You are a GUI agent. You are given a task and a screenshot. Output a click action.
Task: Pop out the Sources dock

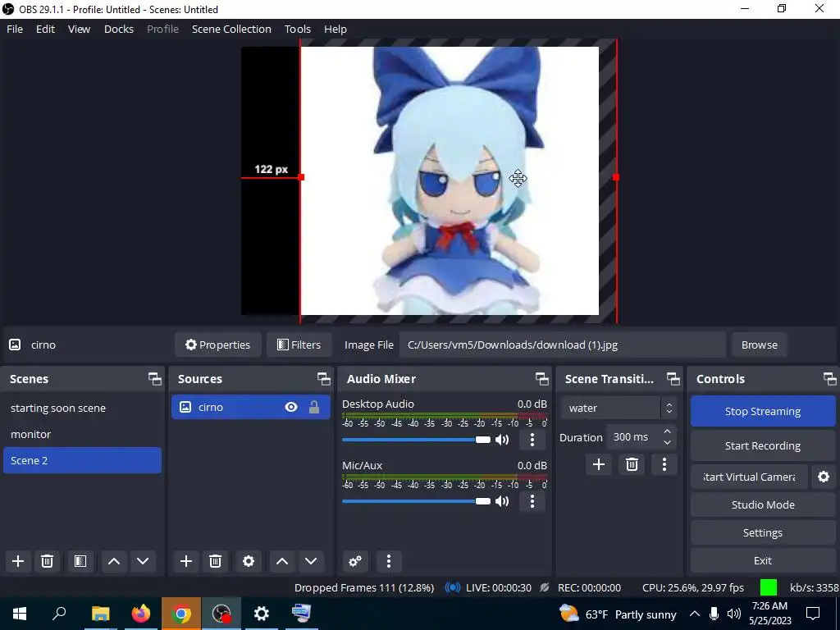[x=323, y=379]
